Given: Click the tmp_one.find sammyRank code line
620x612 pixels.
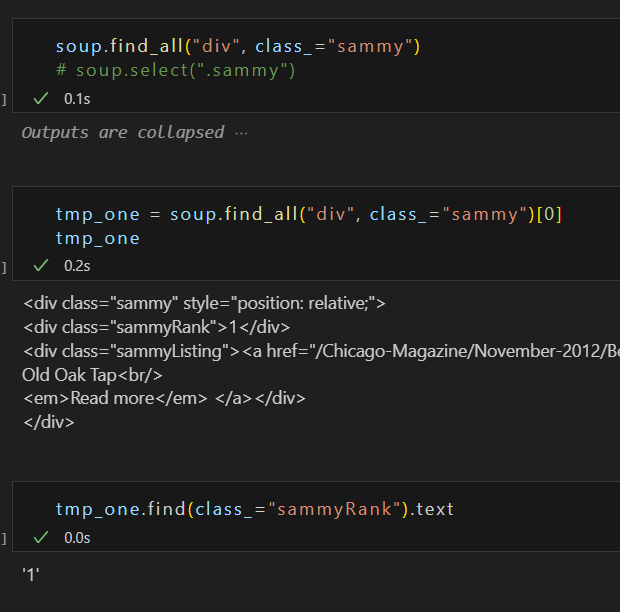Looking at the screenshot, I should click(255, 509).
